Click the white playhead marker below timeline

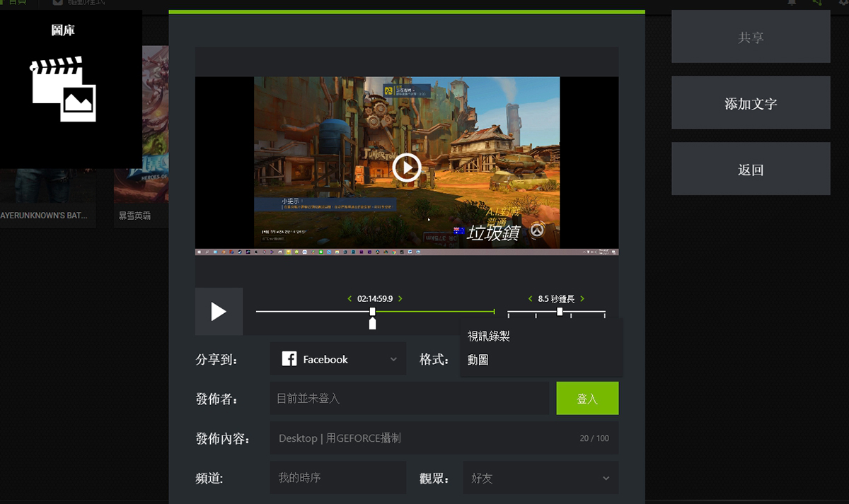point(372,324)
